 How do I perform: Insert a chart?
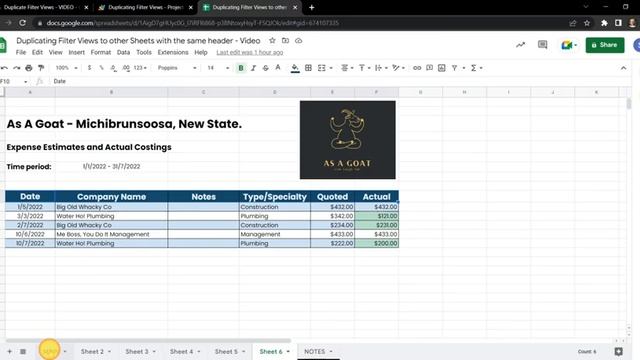(442, 68)
